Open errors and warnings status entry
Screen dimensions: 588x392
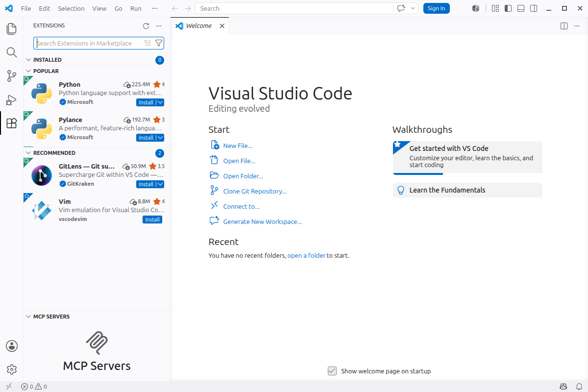tap(34, 387)
